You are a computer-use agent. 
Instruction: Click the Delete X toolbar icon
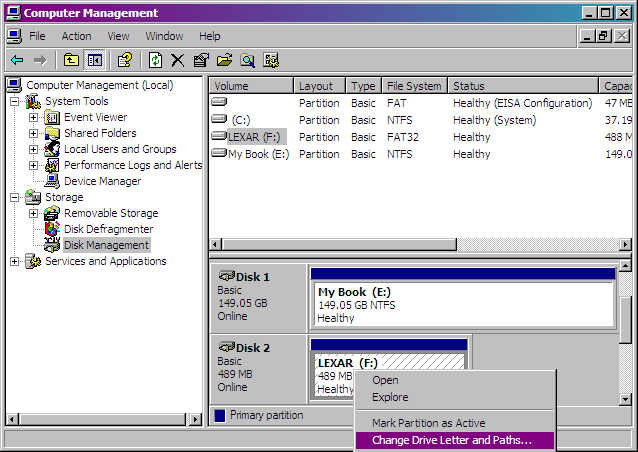(178, 60)
